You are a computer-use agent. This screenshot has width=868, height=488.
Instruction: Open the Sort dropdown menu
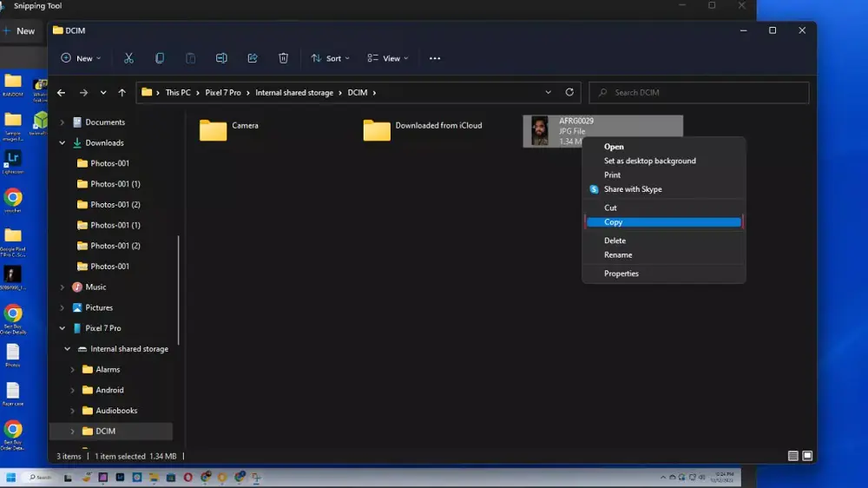pyautogui.click(x=331, y=58)
